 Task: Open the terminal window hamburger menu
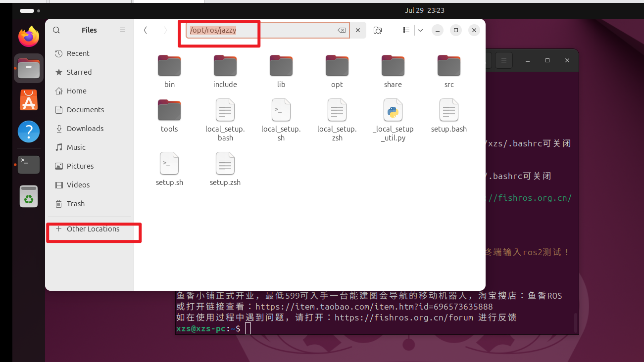click(x=504, y=60)
